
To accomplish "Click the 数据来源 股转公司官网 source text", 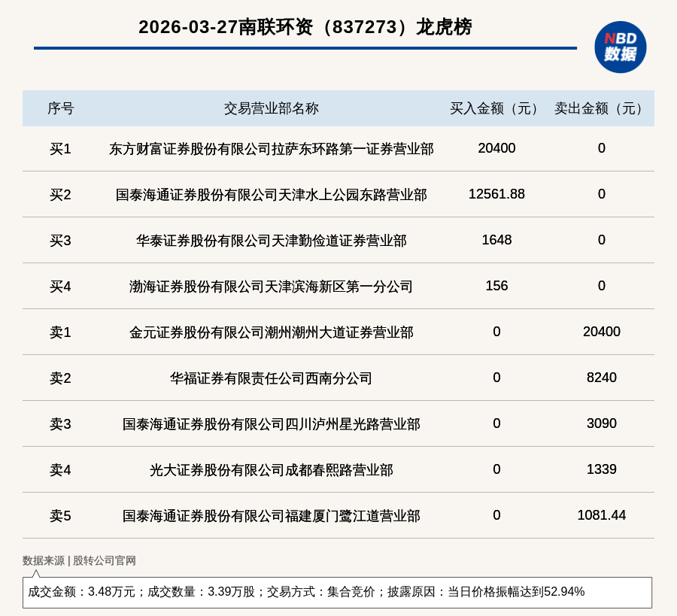I will point(79,560).
